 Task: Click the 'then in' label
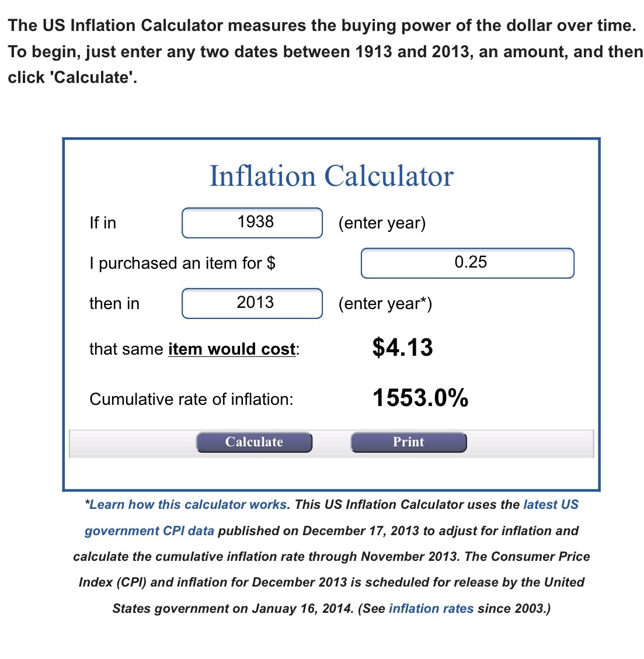coord(114,304)
